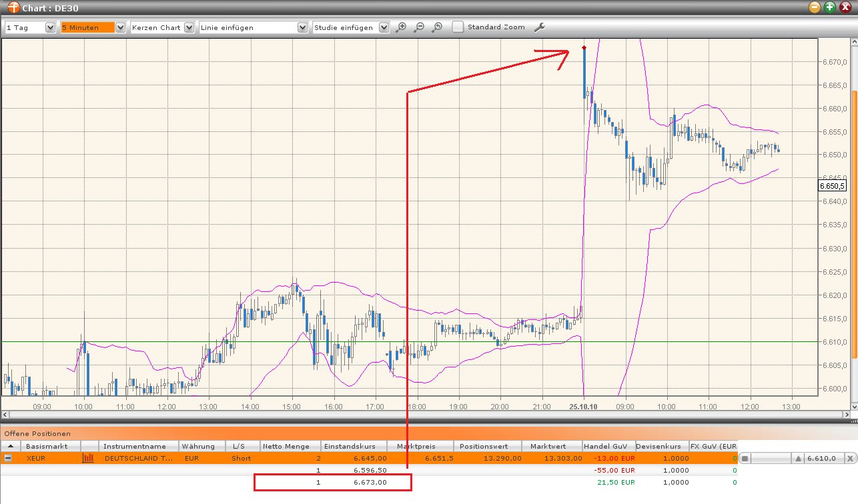Click the scrollbar down arrow at chart right
Image resolution: width=858 pixels, height=504 pixels.
tap(853, 406)
